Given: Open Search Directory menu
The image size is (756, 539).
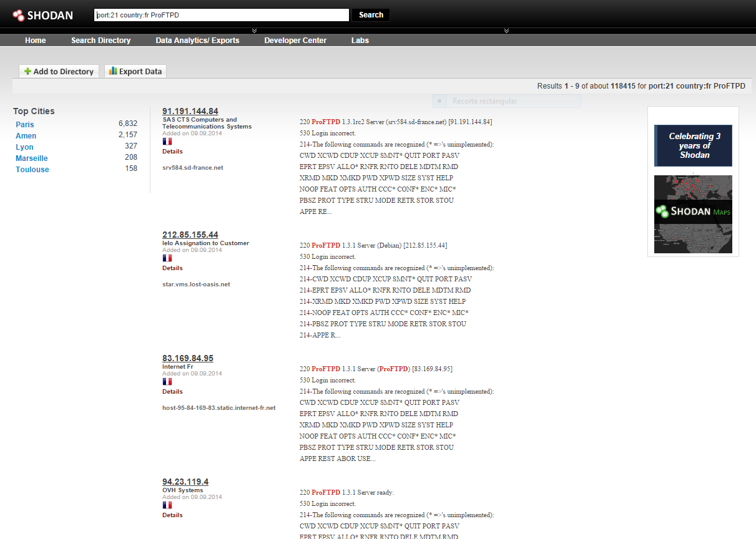Looking at the screenshot, I should (x=101, y=41).
